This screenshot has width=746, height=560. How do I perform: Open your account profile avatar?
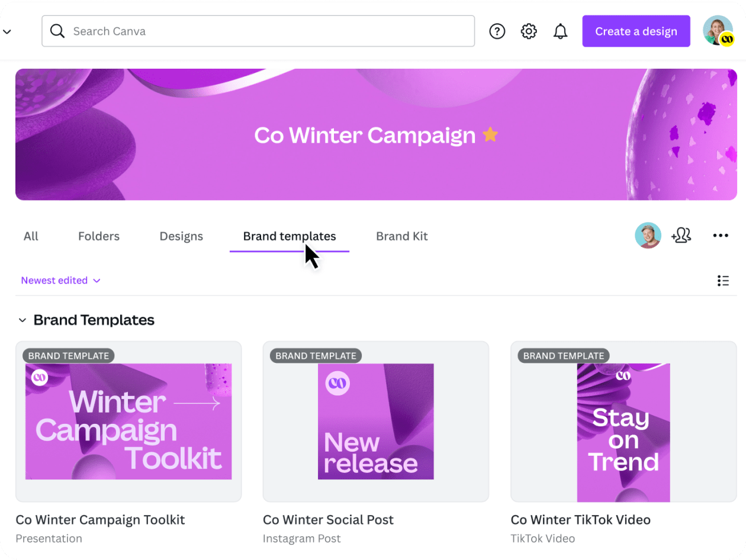pyautogui.click(x=718, y=31)
